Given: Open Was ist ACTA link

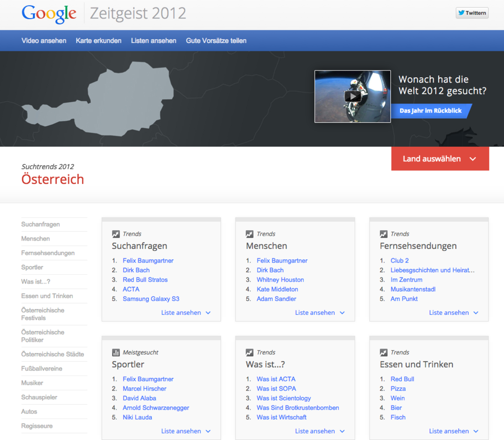Looking at the screenshot, I should coord(276,379).
